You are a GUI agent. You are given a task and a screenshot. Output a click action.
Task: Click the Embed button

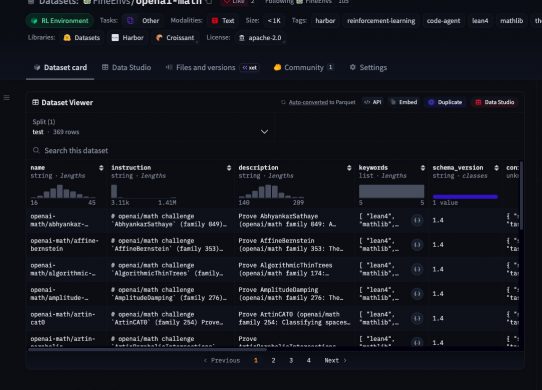pyautogui.click(x=404, y=102)
